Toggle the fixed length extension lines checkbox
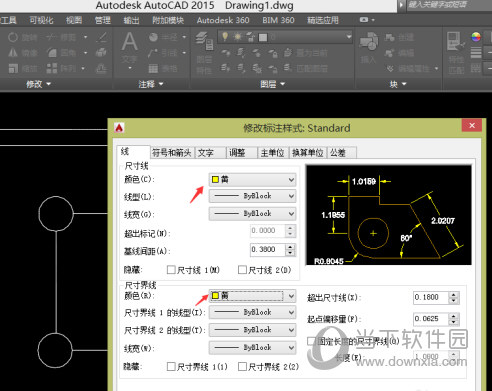 click(311, 341)
